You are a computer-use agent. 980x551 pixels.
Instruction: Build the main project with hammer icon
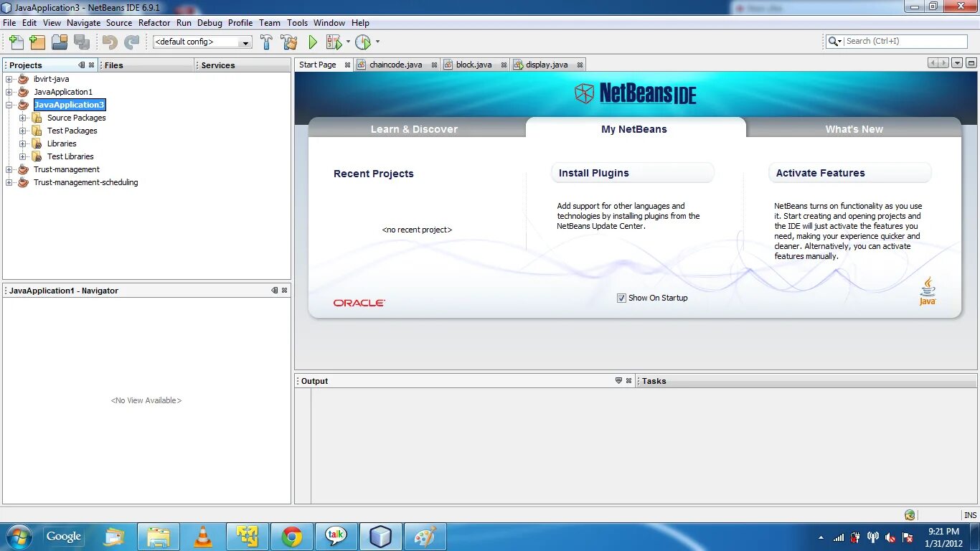266,42
